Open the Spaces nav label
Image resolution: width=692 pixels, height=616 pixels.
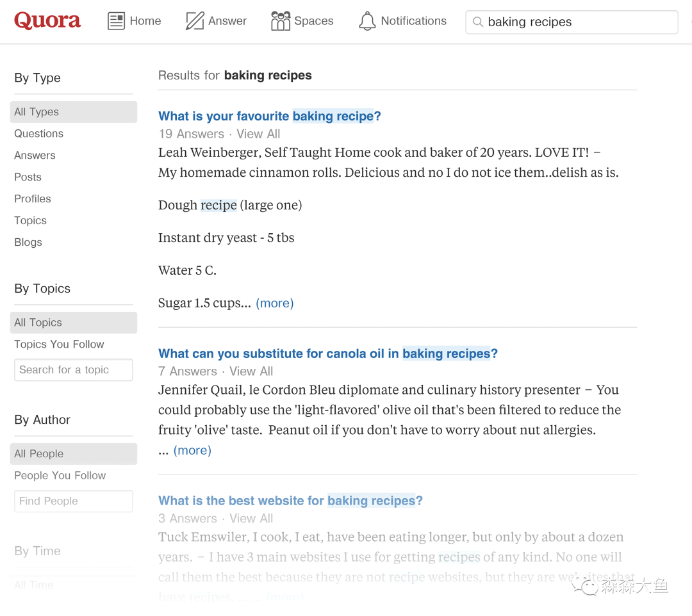click(x=314, y=20)
